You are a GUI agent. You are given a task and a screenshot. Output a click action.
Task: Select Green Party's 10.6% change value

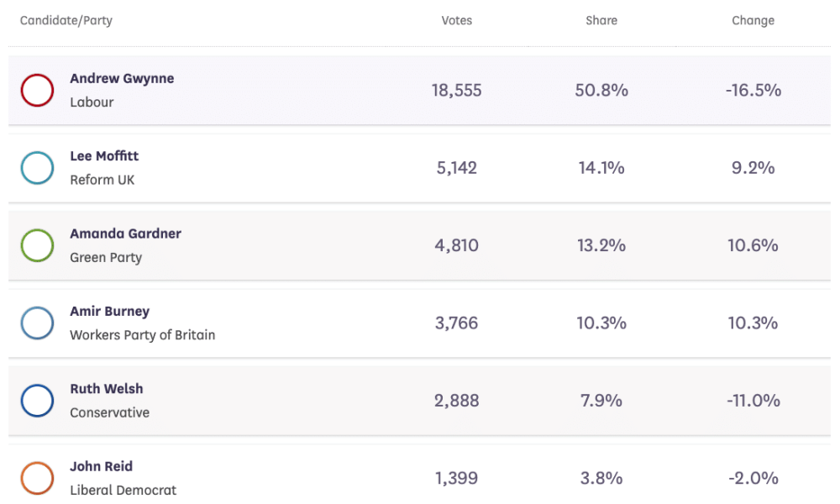pos(753,245)
